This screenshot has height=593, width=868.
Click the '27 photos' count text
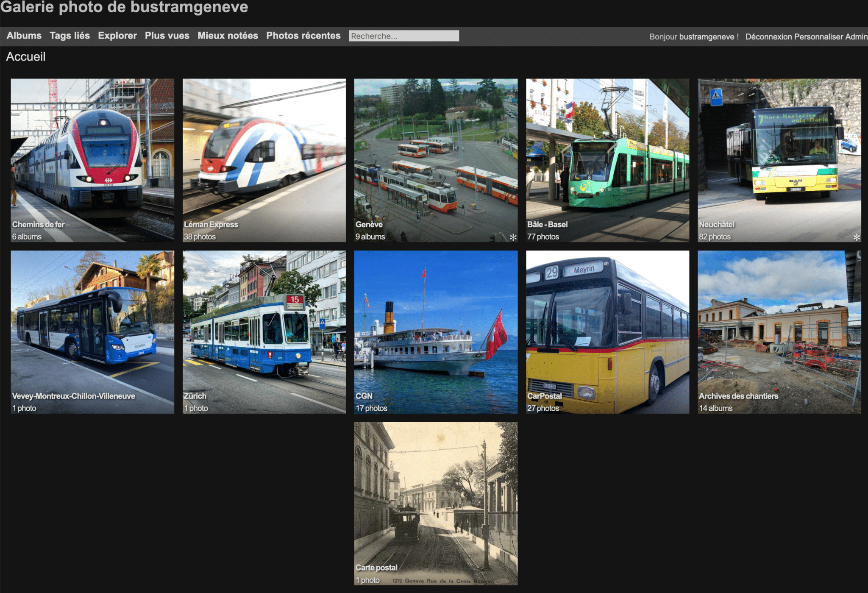(543, 409)
